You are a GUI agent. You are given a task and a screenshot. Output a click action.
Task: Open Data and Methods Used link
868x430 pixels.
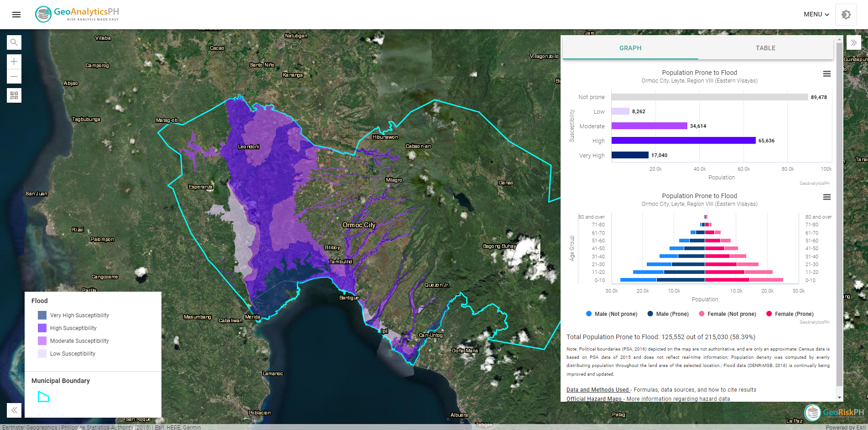[x=598, y=390]
